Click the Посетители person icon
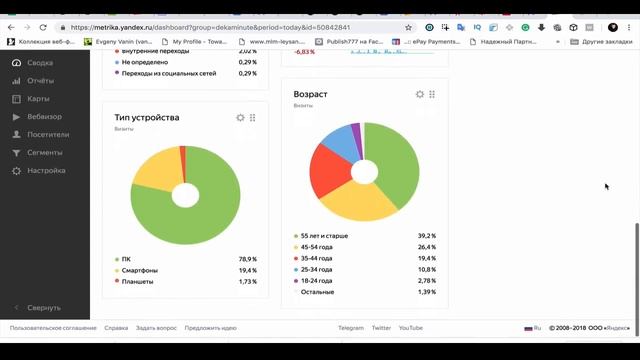This screenshot has height=360, width=640. (16, 135)
